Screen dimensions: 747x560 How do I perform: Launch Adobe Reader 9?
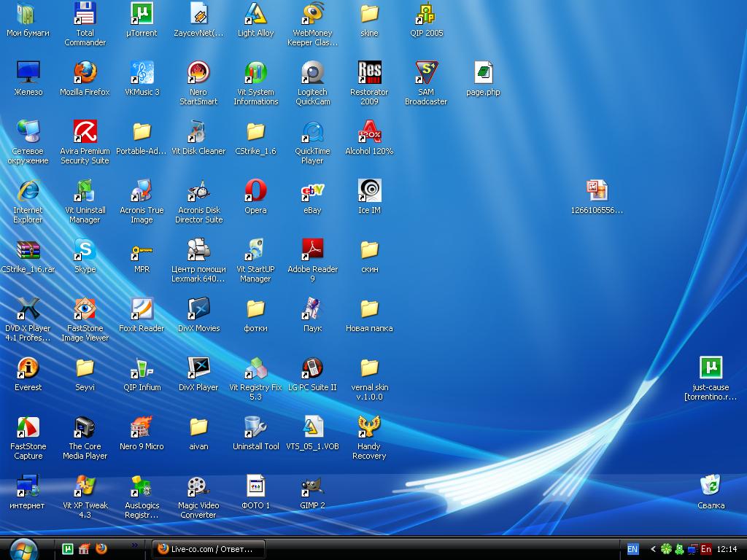[312, 250]
